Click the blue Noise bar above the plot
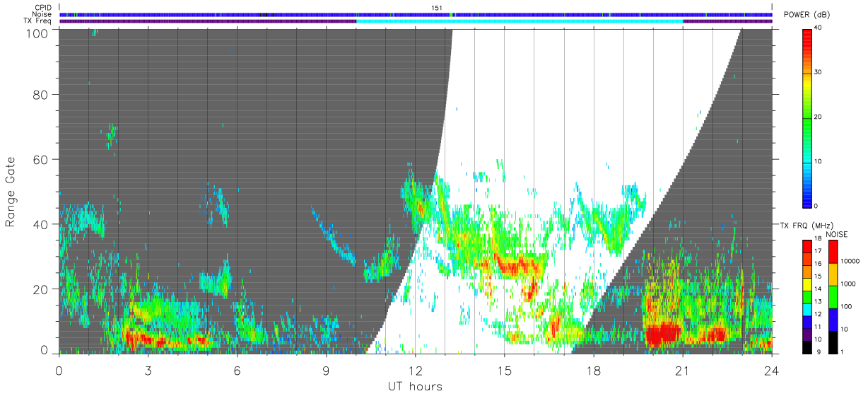 tap(416, 14)
